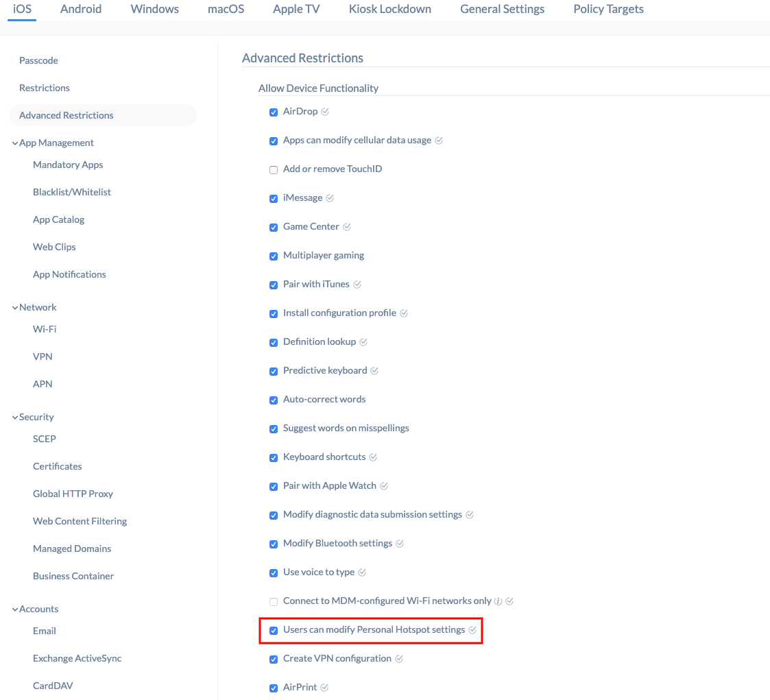Click the icon beside Modify Bluetooth settings
Image resolution: width=770 pixels, height=700 pixels.
coord(400,544)
